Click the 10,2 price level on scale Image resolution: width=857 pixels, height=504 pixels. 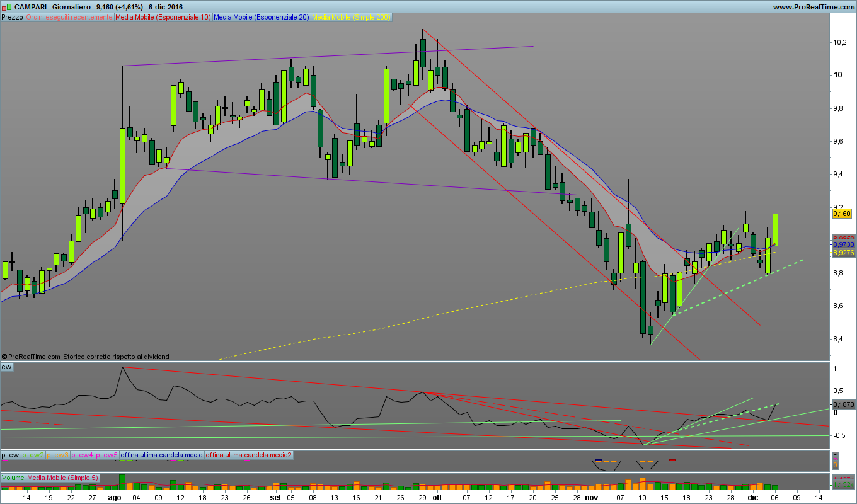pos(839,42)
